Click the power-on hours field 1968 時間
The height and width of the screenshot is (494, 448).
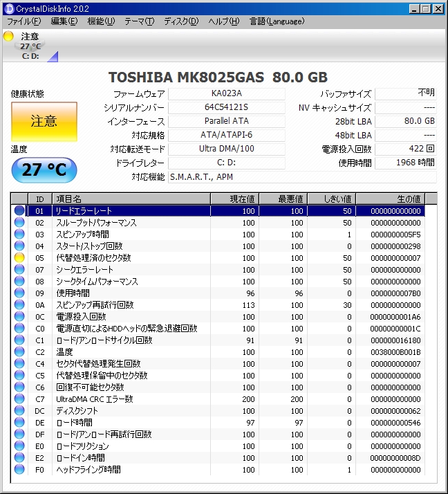406,163
